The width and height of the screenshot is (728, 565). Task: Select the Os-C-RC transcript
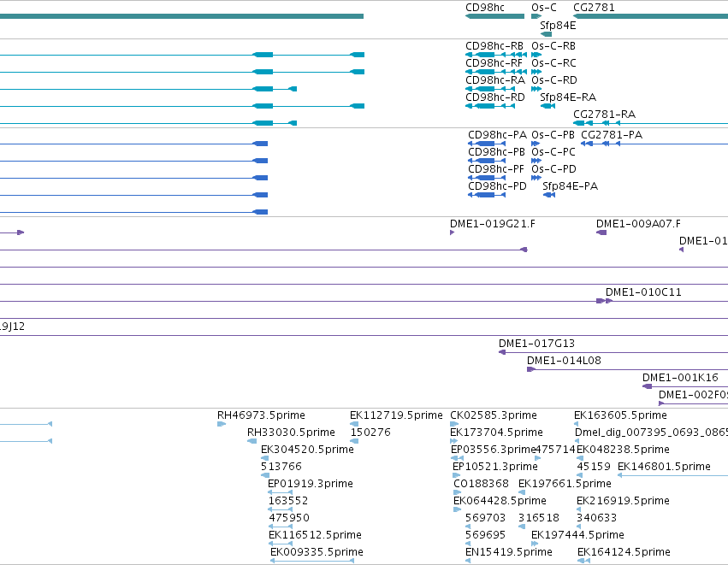(x=536, y=72)
